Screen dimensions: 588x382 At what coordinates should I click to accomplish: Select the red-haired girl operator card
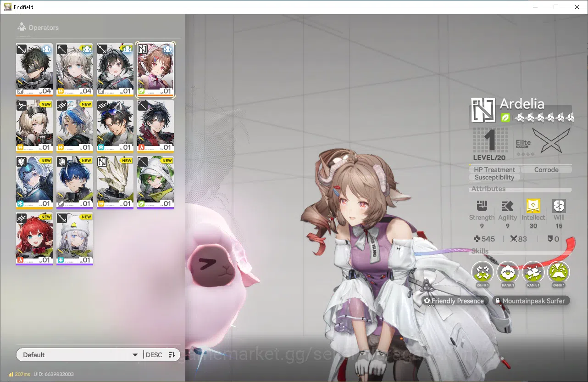tap(34, 239)
